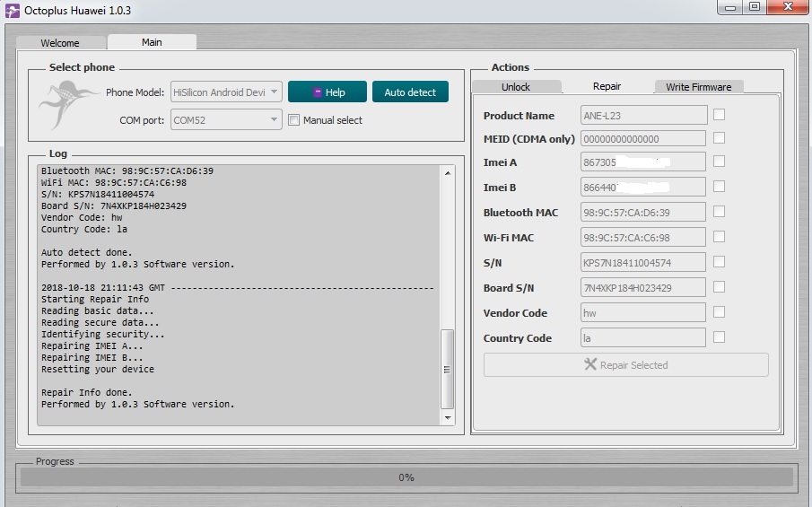Click the Vendor Code field hw
Image resolution: width=812 pixels, height=507 pixels.
[642, 313]
